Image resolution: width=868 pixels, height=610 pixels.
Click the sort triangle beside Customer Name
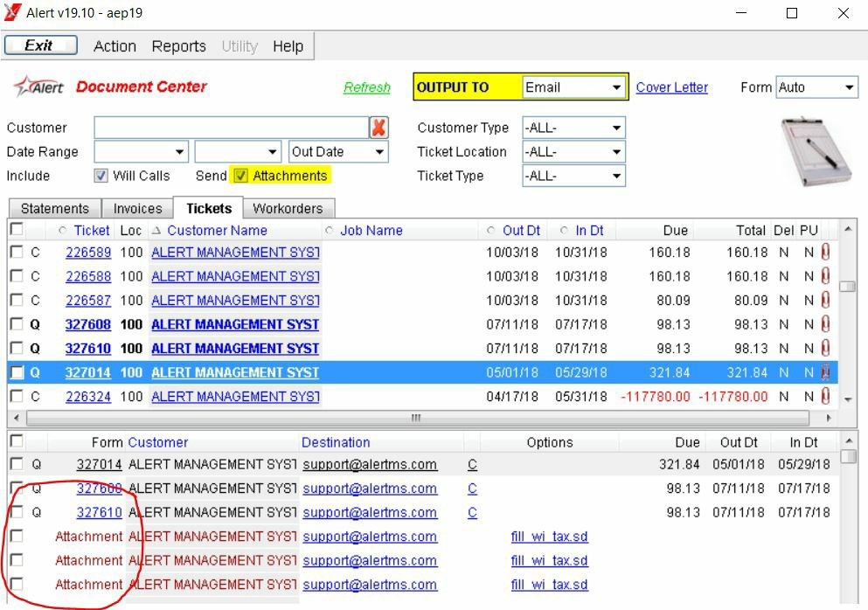[156, 230]
